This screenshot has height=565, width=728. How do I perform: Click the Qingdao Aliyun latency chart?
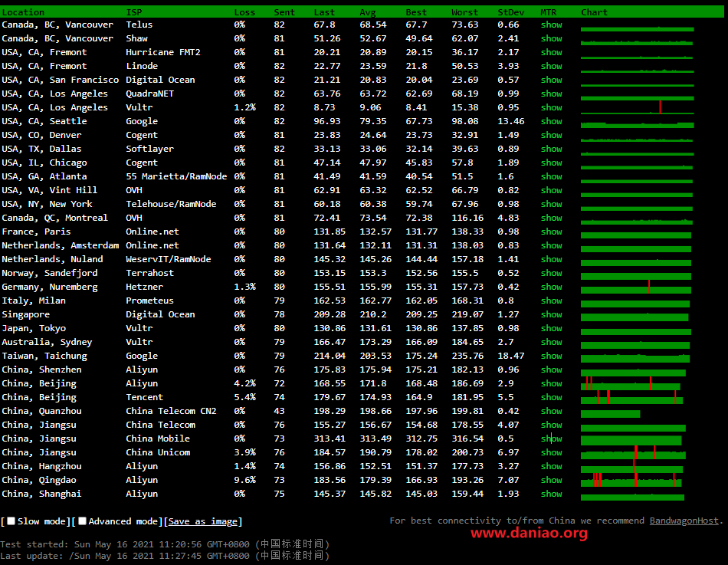pos(631,480)
